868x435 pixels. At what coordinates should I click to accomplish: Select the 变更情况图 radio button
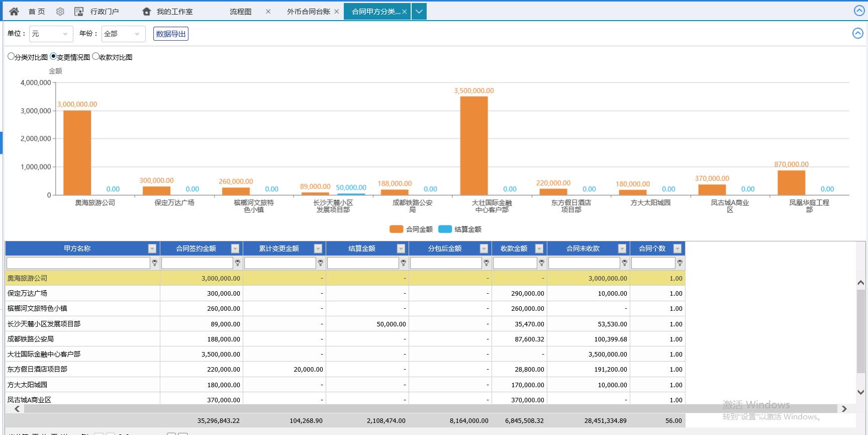pyautogui.click(x=53, y=56)
